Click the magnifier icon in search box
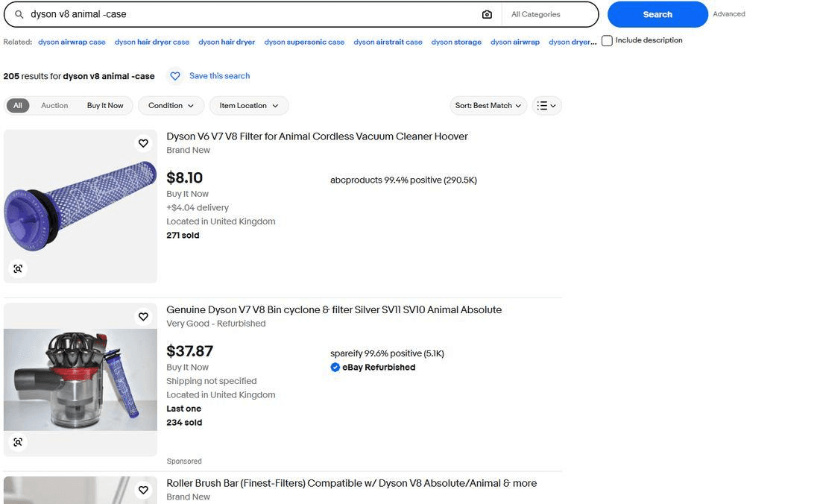The image size is (820, 504). pos(19,14)
